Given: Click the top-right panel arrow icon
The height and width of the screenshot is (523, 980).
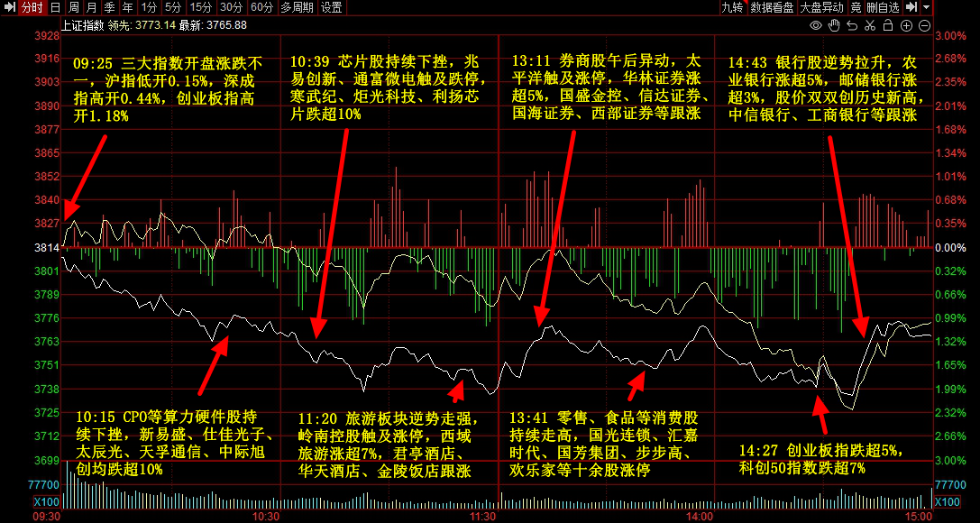Looking at the screenshot, I should pyautogui.click(x=911, y=7).
